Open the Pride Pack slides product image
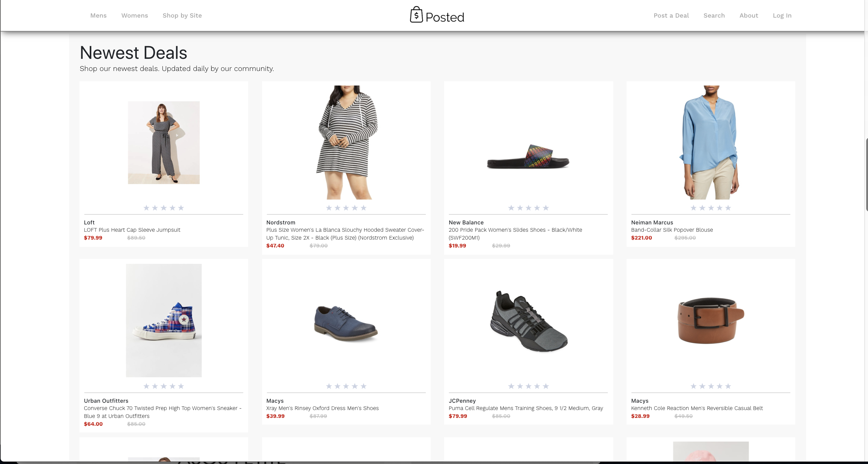The height and width of the screenshot is (464, 868). (x=528, y=157)
